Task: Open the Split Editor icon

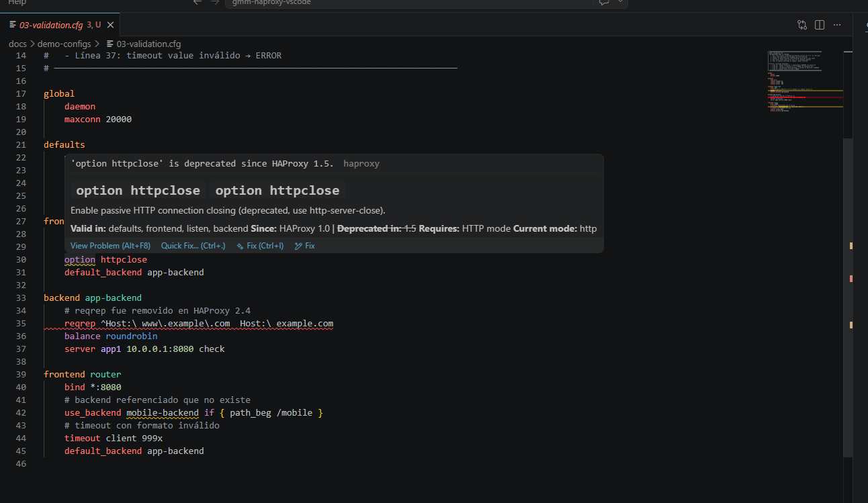Action: pyautogui.click(x=819, y=24)
